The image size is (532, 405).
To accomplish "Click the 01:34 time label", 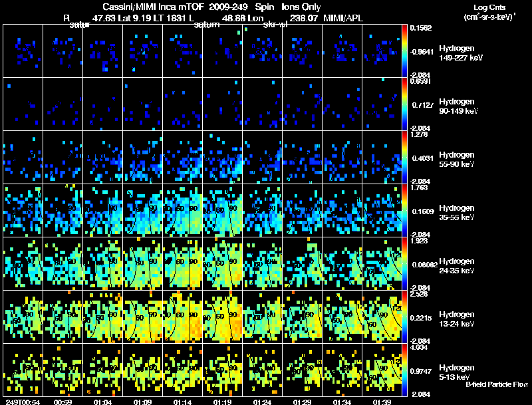I will (x=342, y=402).
